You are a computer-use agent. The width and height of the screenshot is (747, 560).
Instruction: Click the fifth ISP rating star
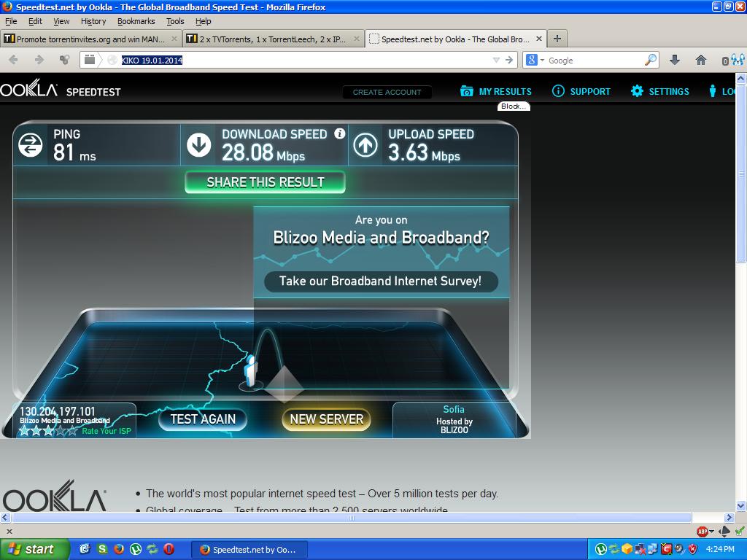(72, 431)
